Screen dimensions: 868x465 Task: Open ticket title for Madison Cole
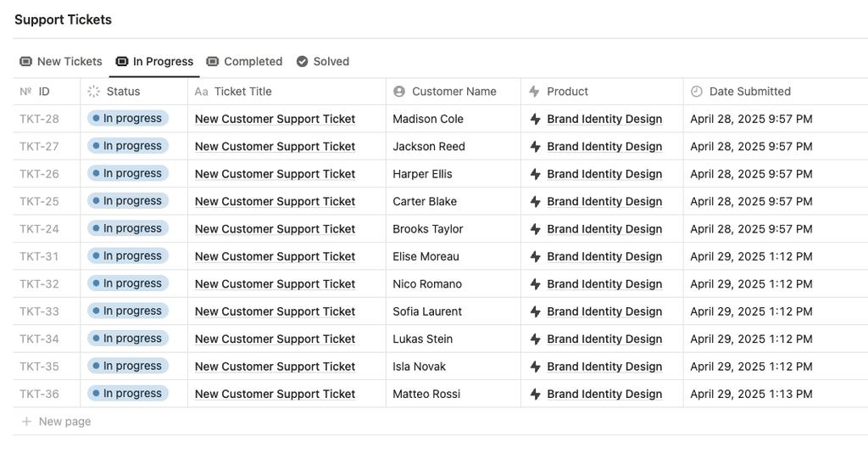(x=275, y=119)
